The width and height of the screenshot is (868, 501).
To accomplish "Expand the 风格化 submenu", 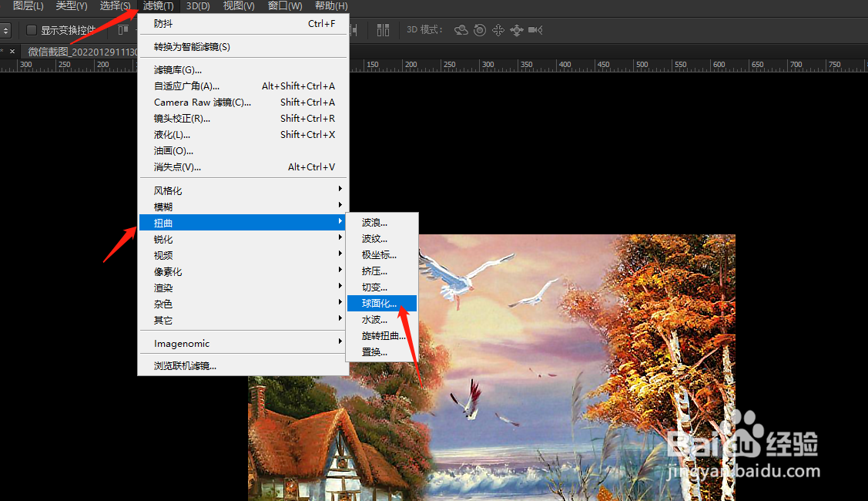I will coord(243,190).
